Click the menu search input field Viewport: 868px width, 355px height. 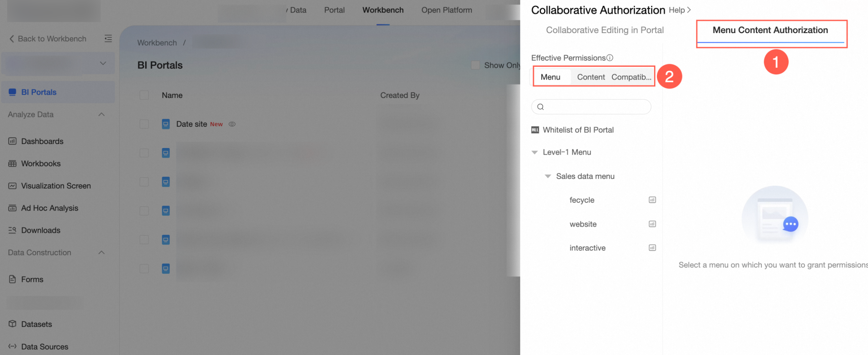[591, 107]
